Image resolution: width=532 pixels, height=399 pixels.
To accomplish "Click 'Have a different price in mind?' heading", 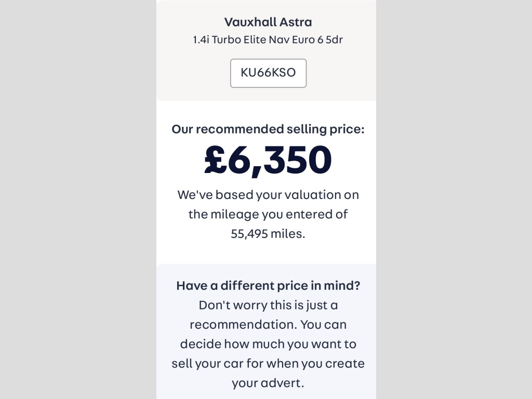I will (268, 286).
